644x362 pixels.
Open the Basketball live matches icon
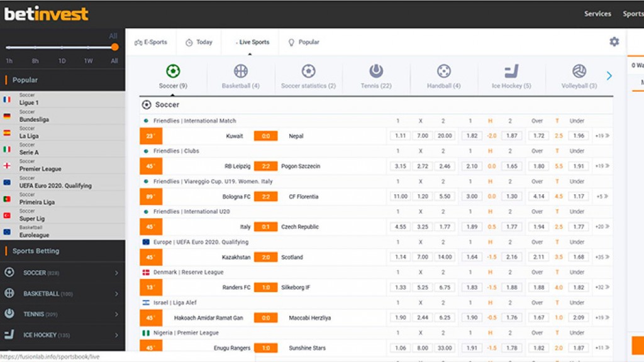point(240,71)
